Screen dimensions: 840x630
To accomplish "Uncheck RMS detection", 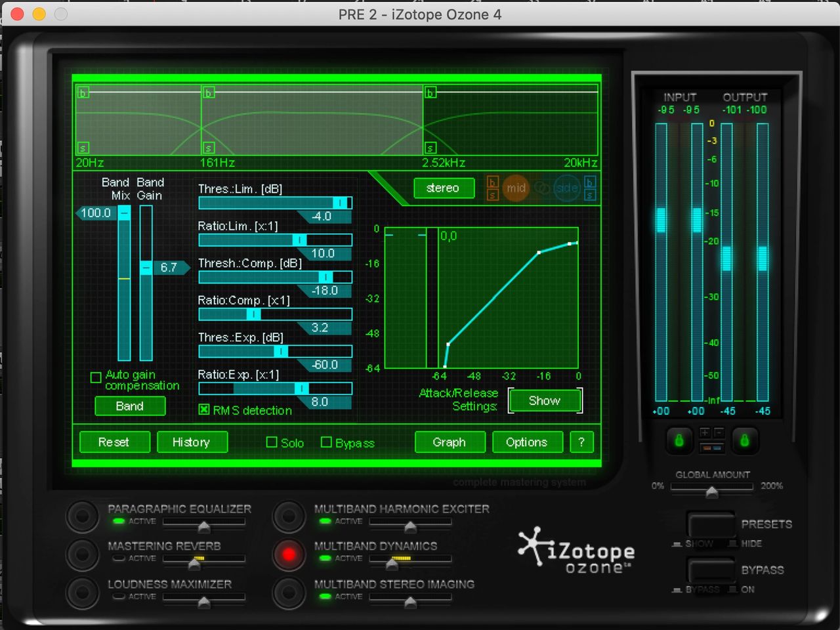I will coord(203,410).
